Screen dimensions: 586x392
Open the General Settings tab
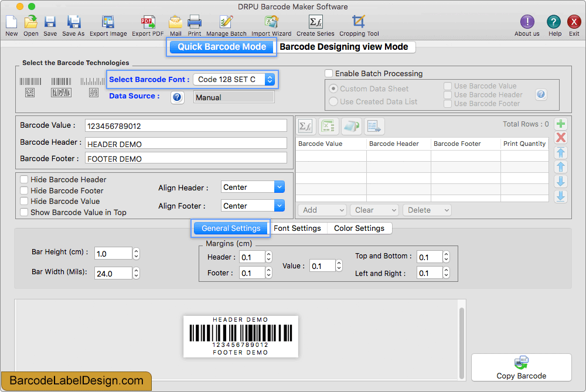tap(230, 229)
